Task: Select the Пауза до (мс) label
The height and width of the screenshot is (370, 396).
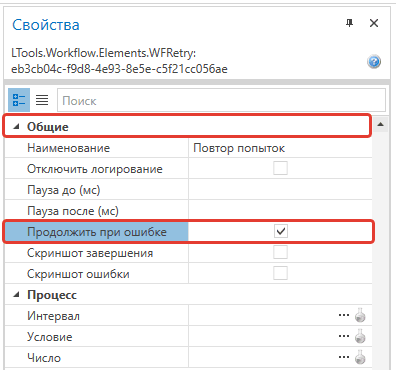Action: pos(64,190)
